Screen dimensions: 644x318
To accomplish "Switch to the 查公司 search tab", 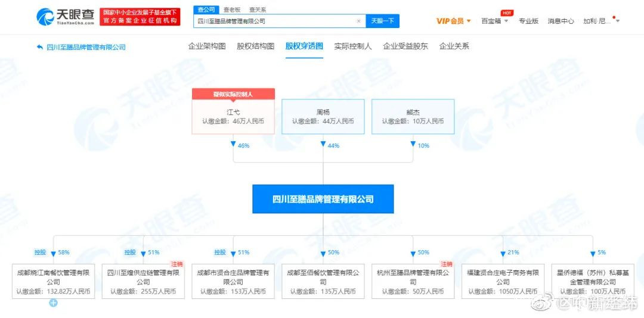I will tap(206, 10).
